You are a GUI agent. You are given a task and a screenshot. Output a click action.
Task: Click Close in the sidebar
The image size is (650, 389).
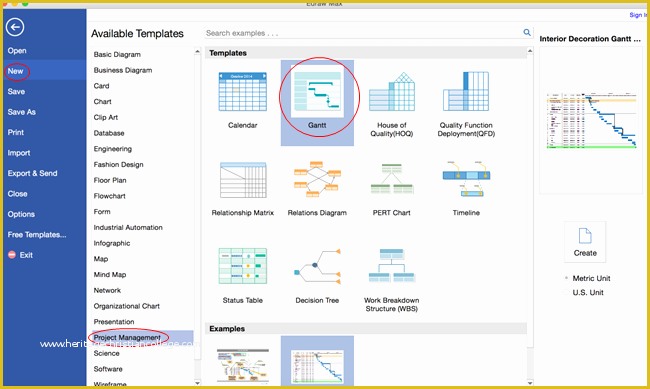tap(17, 194)
